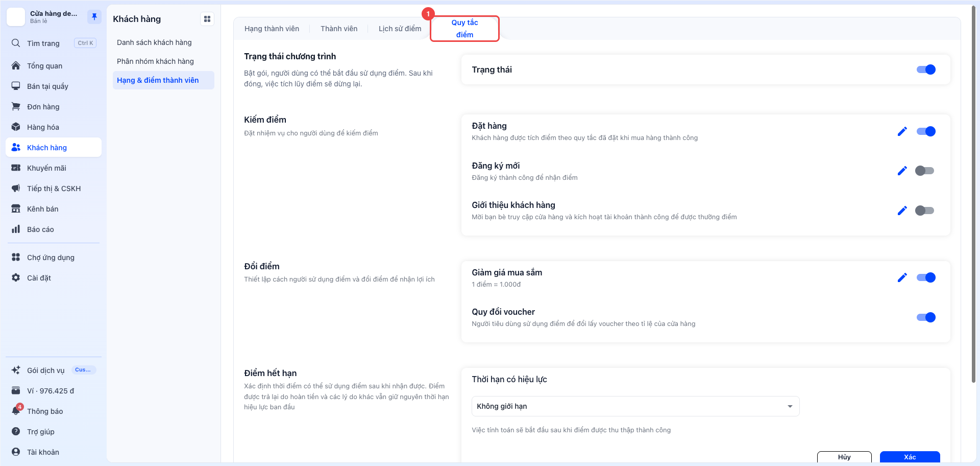This screenshot has width=980, height=466.
Task: Edit Giảm giá mua sắm pencil icon
Action: point(902,277)
